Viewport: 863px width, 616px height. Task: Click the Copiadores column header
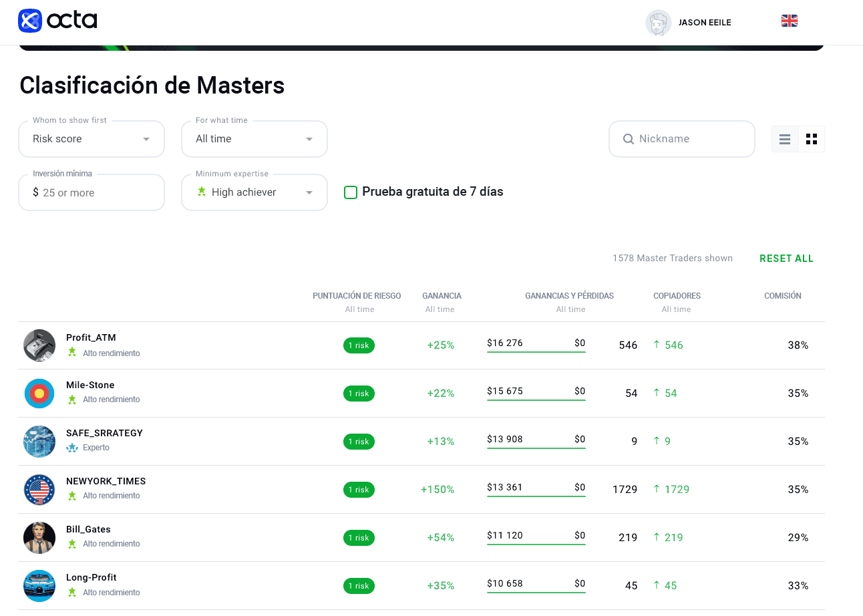(x=677, y=296)
